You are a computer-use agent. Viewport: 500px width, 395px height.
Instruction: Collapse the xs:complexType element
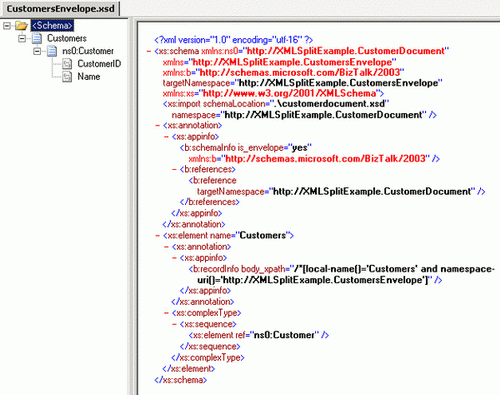(x=166, y=313)
